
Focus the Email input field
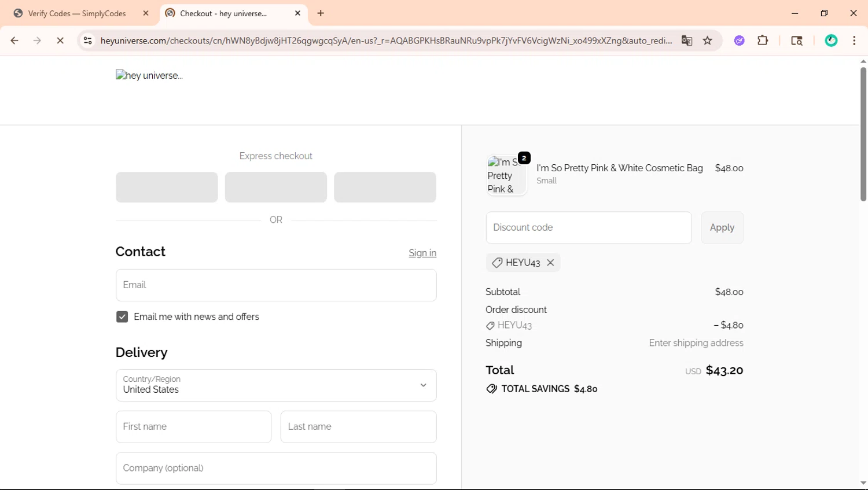click(276, 285)
